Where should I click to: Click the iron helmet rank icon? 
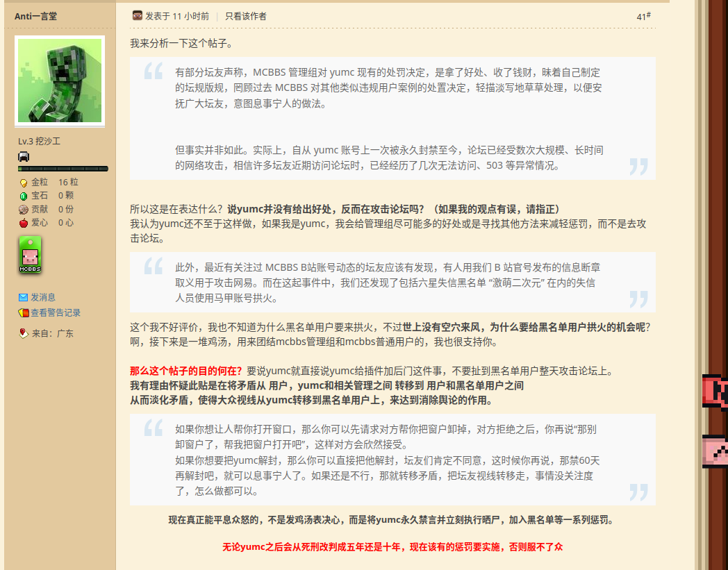pyautogui.click(x=23, y=156)
